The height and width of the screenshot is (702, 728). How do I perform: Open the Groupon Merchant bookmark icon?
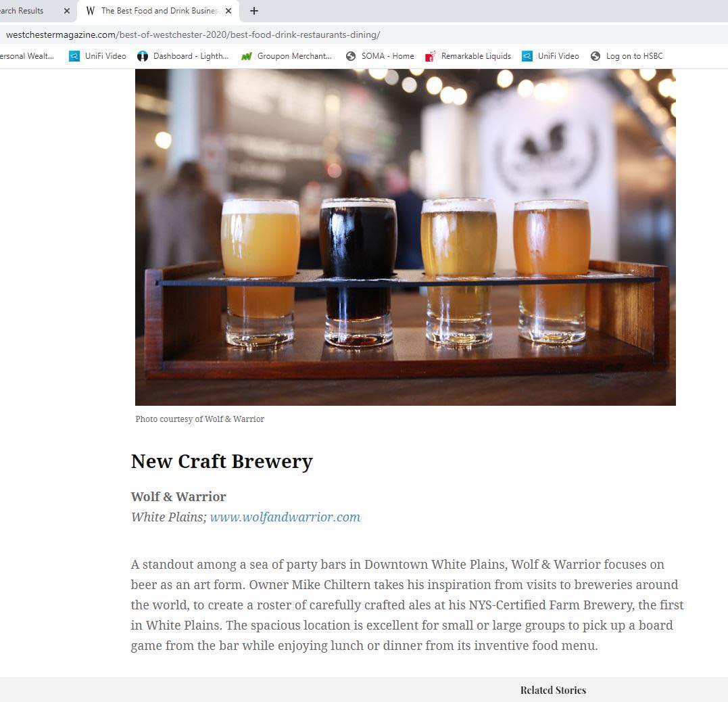[x=247, y=56]
